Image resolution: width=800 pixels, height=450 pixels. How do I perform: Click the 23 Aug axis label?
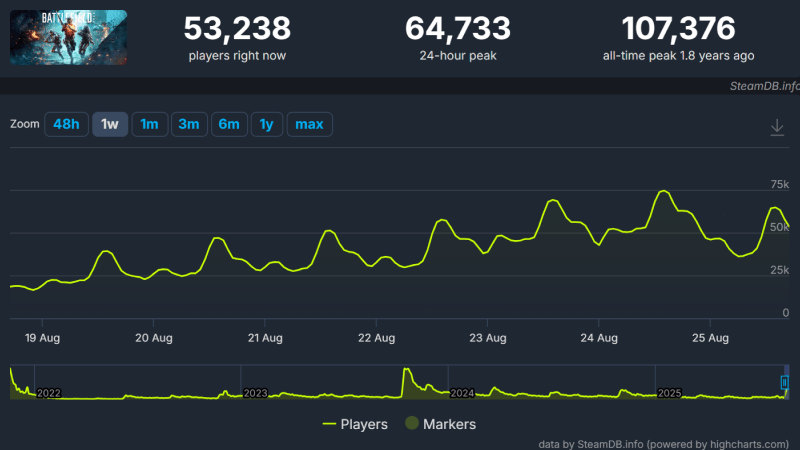tap(488, 338)
